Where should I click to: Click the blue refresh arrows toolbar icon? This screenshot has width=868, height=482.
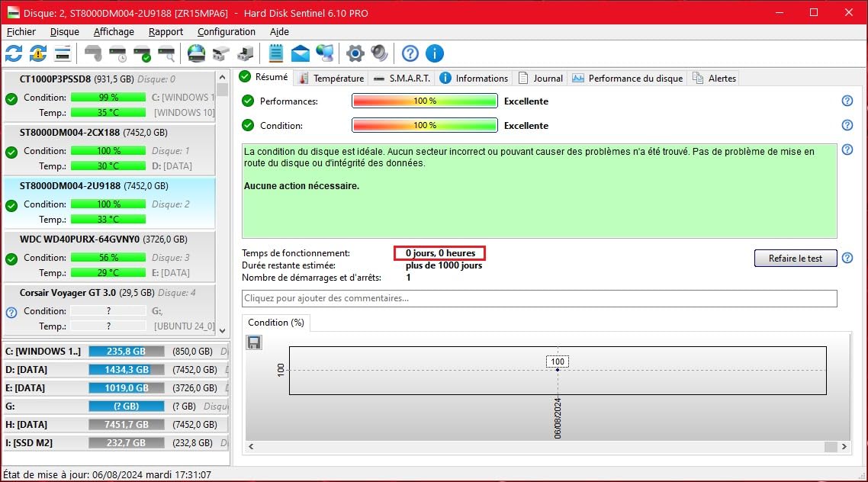14,53
